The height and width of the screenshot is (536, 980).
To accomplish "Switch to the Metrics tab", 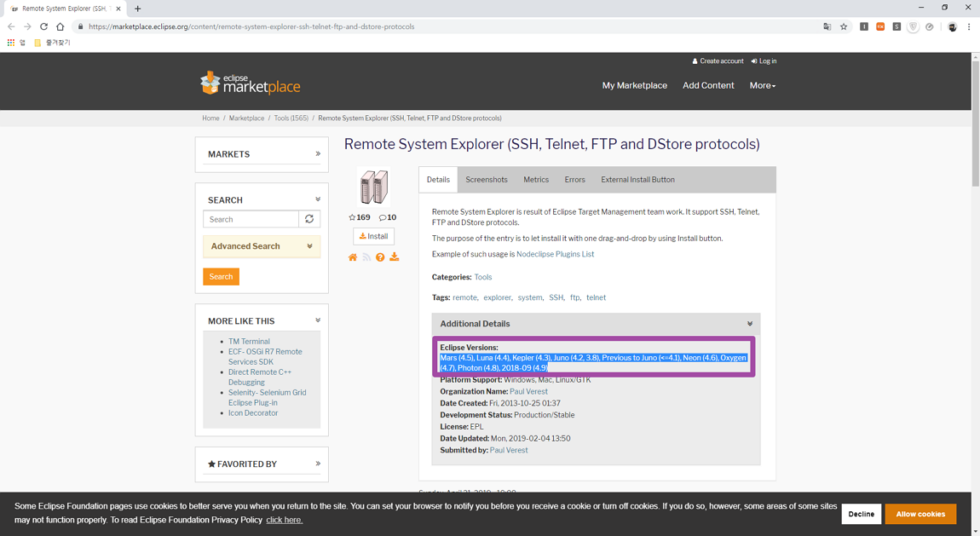I will coord(536,180).
